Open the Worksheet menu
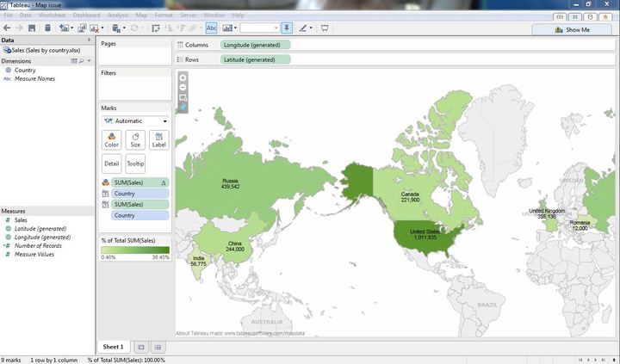Viewport: 620px width, 364px height. (52, 15)
